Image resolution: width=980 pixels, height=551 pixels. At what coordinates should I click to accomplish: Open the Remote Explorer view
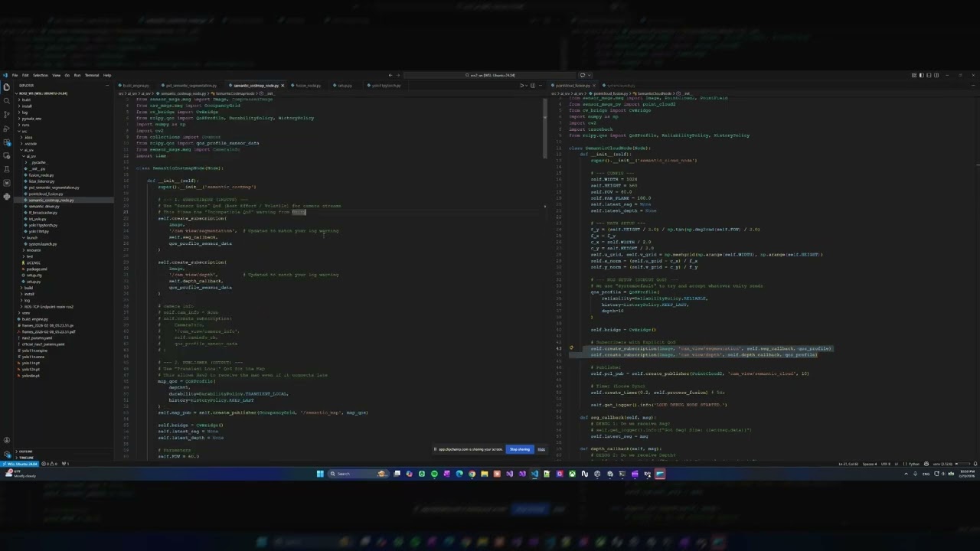click(x=7, y=156)
